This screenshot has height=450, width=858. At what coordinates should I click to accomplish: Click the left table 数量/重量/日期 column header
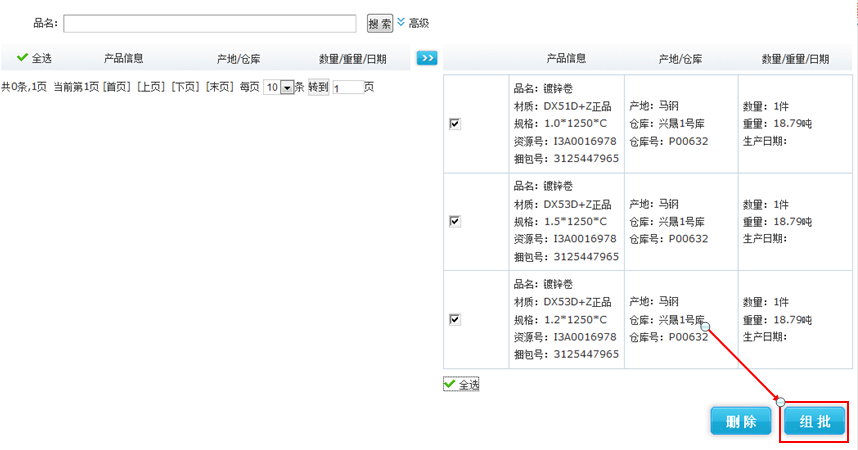[x=352, y=59]
